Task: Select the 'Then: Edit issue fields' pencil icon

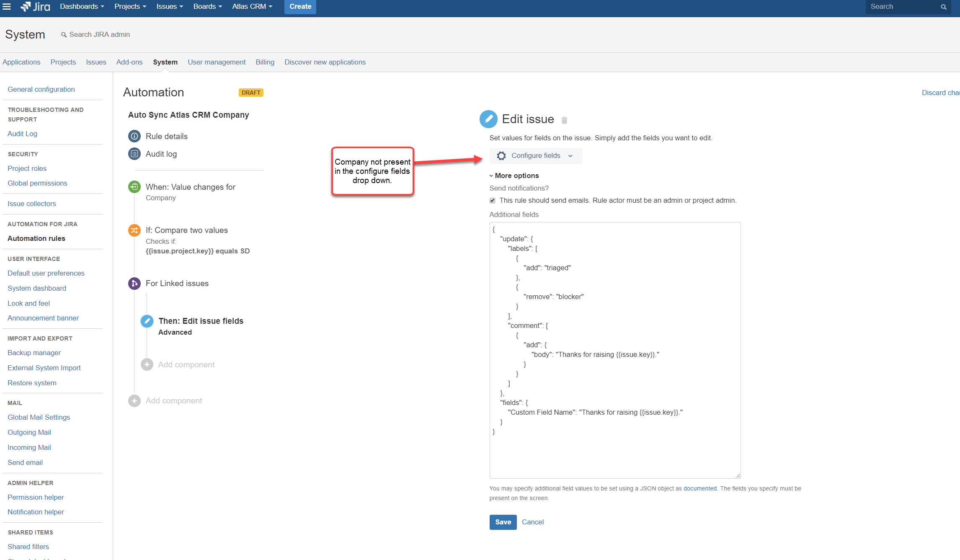Action: coord(147,321)
